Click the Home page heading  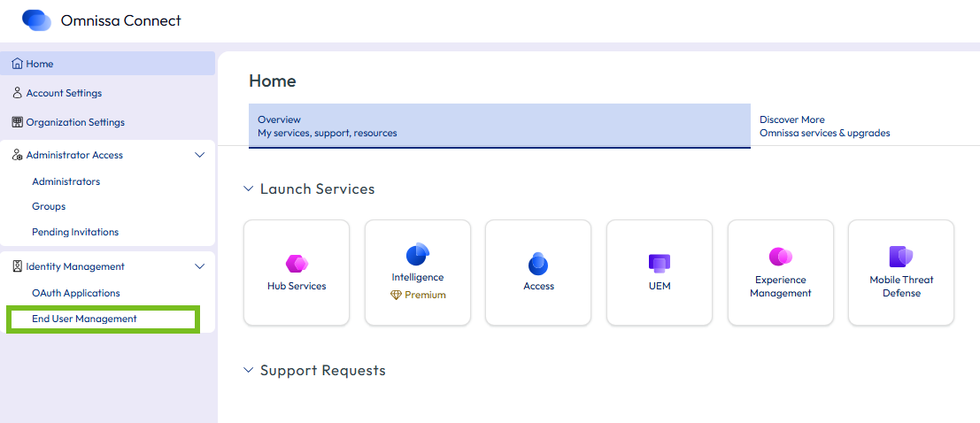point(273,81)
